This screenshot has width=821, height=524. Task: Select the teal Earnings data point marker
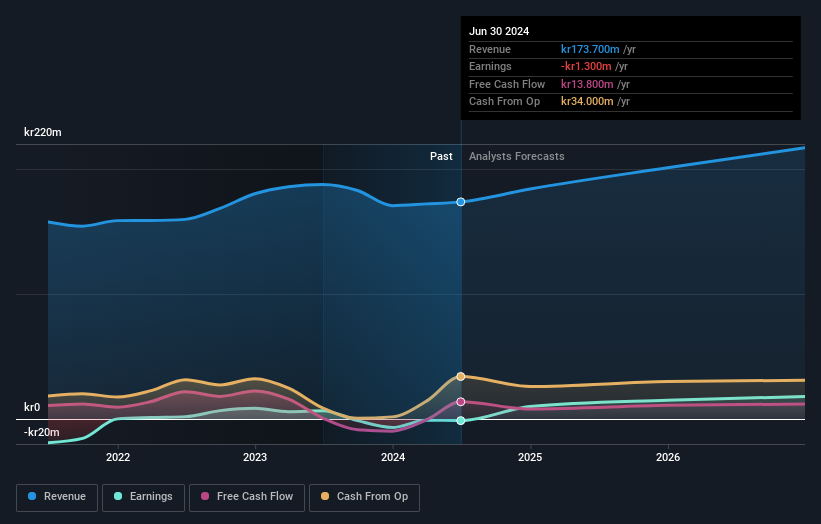(x=461, y=420)
